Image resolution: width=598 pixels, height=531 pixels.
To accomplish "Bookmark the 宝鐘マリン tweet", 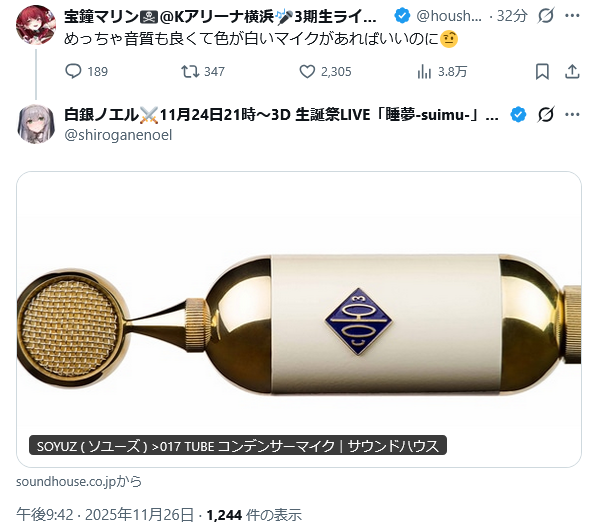I will (x=542, y=71).
